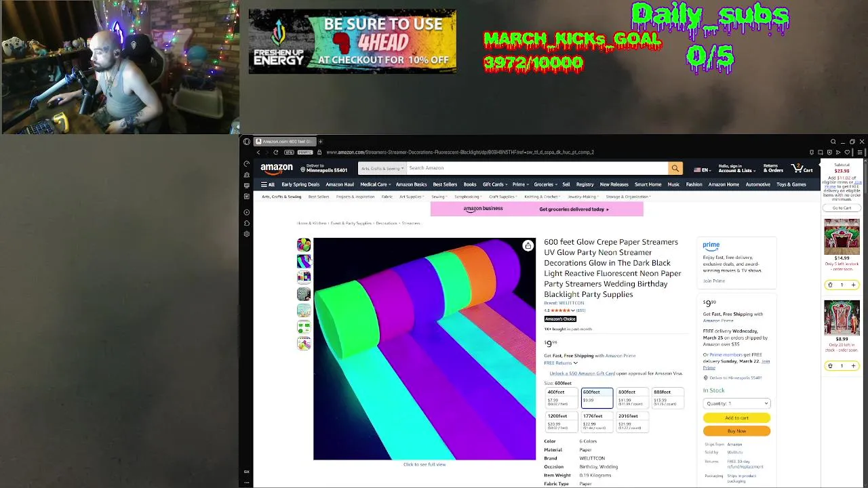Select the 1776feet size option

coord(597,422)
